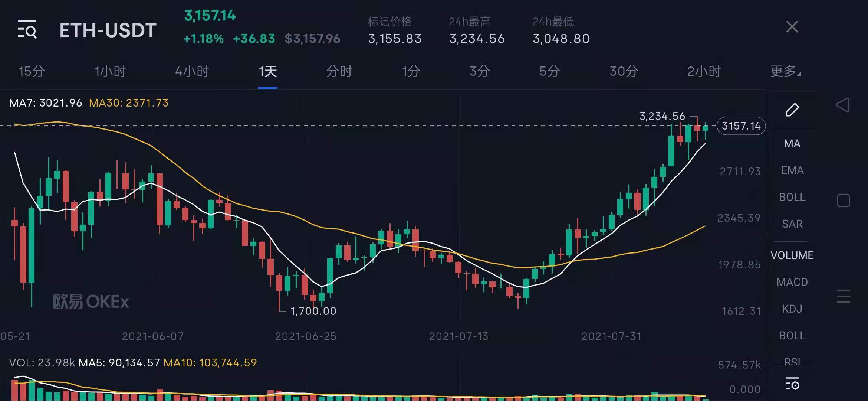868x401 pixels.
Task: Select the MA indicator
Action: [792, 144]
